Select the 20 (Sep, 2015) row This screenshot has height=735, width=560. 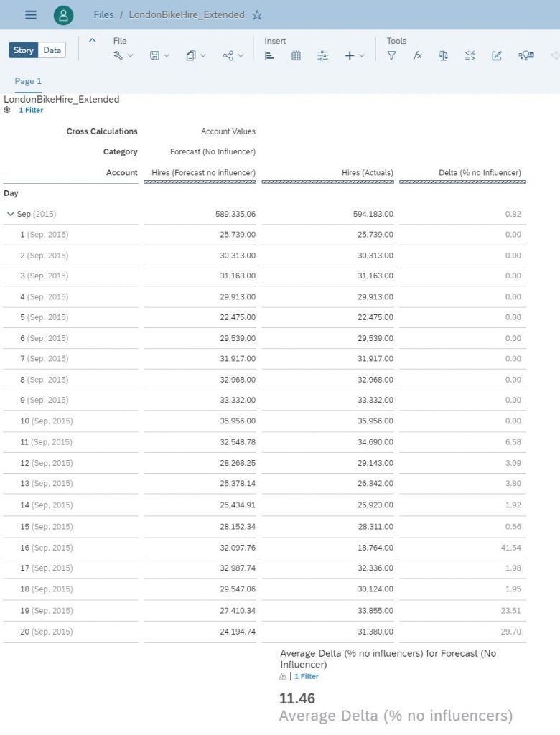point(47,632)
